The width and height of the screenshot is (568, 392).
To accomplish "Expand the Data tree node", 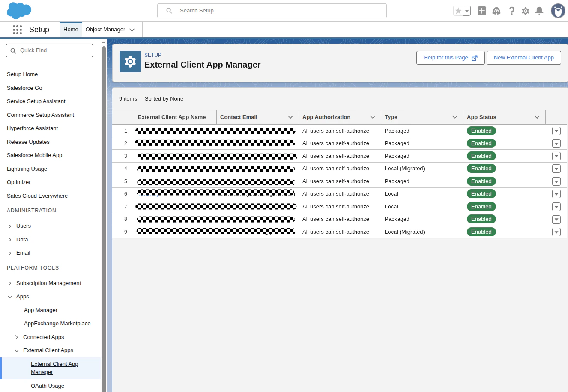I will [10, 240].
